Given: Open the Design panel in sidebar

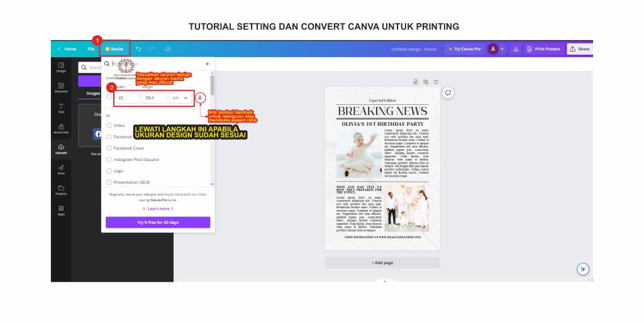Looking at the screenshot, I should click(61, 67).
